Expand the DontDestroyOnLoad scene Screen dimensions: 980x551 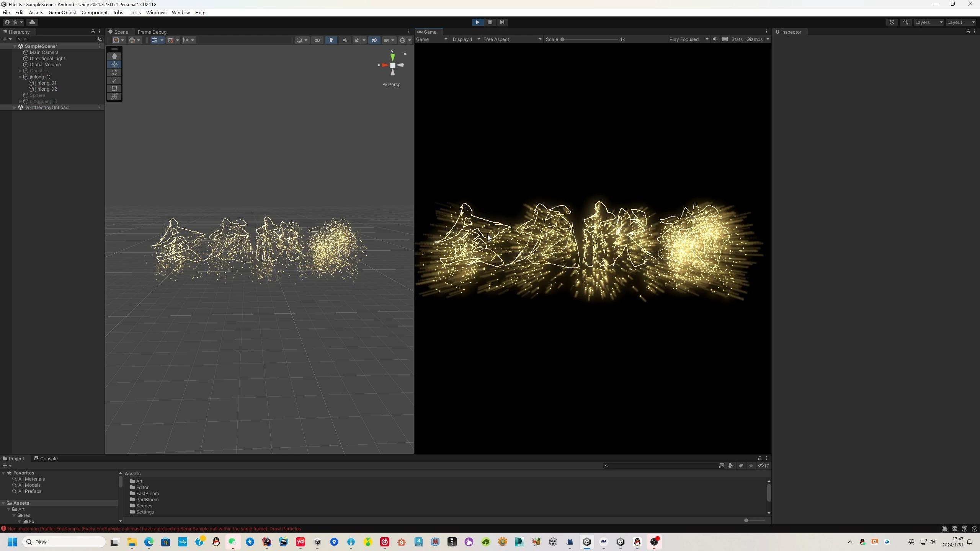click(x=15, y=108)
